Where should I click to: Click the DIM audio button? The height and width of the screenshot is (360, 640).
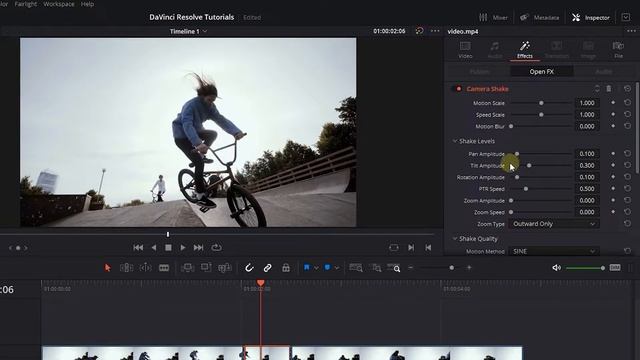point(615,268)
